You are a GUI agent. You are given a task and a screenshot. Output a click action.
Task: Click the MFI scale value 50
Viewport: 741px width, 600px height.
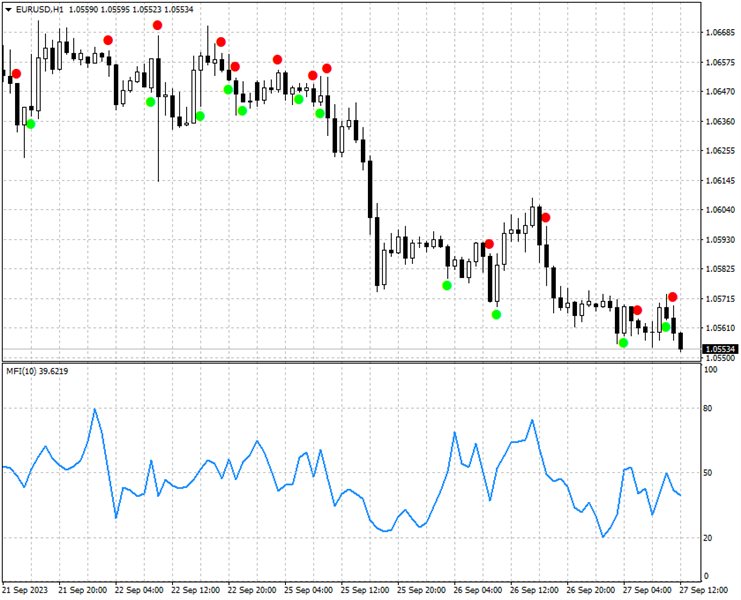[708, 473]
